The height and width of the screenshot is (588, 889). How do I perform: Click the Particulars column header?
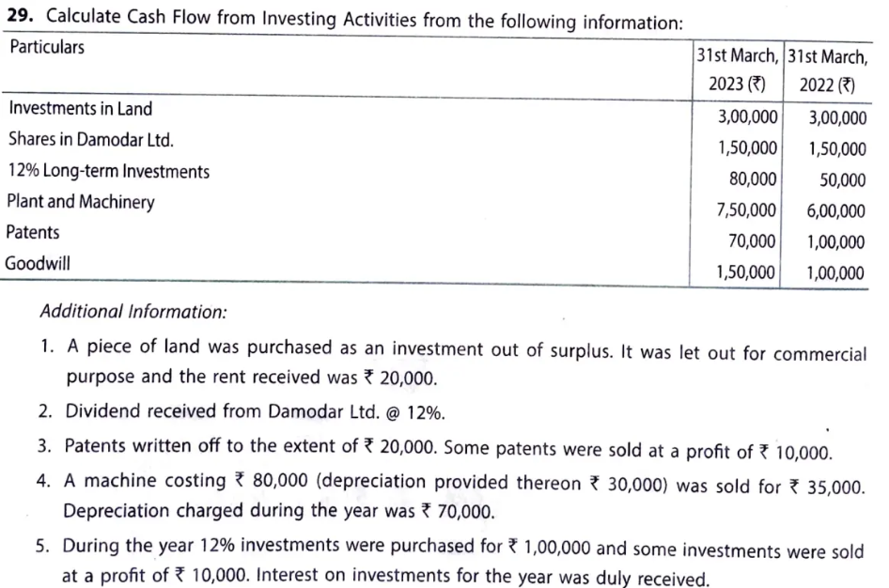(46, 47)
